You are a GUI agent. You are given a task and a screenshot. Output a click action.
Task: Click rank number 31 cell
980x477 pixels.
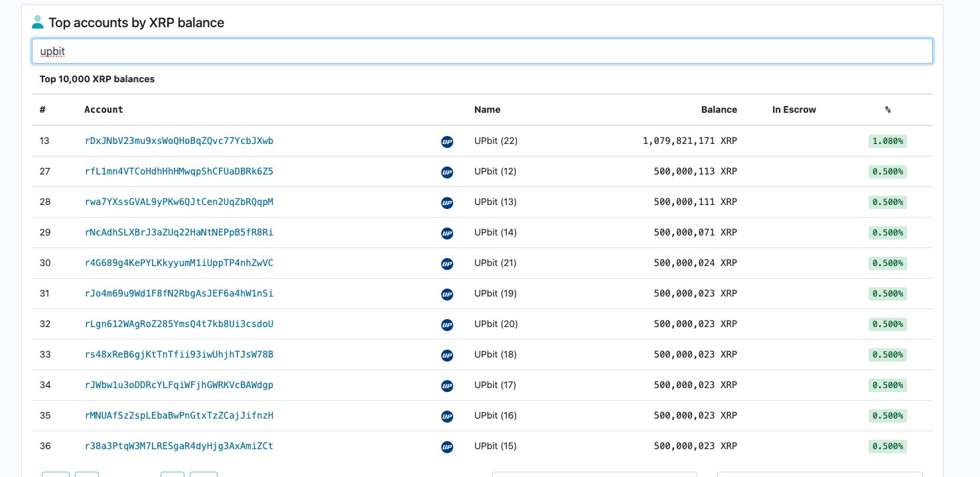pos(44,293)
